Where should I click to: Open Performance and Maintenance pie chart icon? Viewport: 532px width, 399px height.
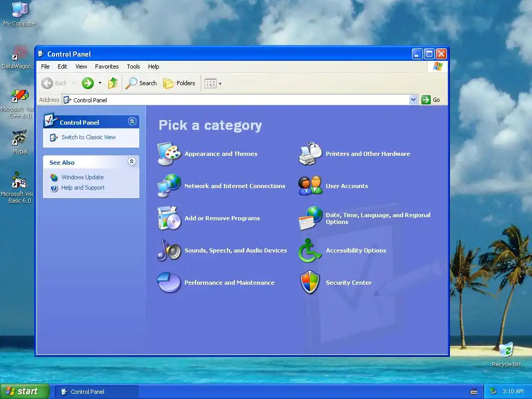[x=169, y=282]
